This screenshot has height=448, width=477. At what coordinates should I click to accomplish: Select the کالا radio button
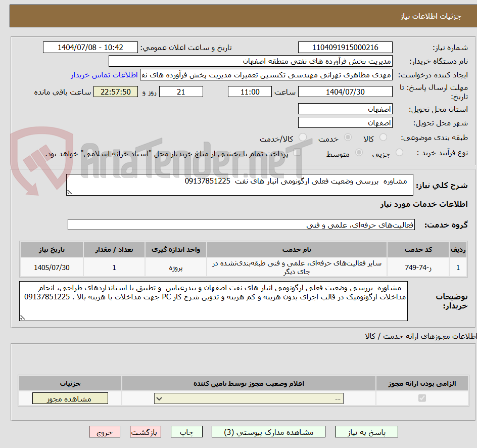pos(383,137)
